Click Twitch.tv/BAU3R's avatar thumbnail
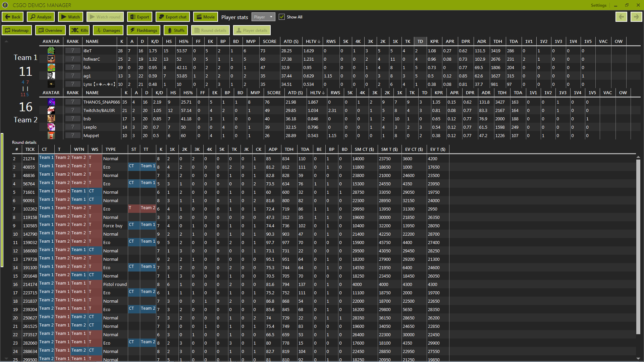This screenshot has height=362, width=644. [51, 110]
